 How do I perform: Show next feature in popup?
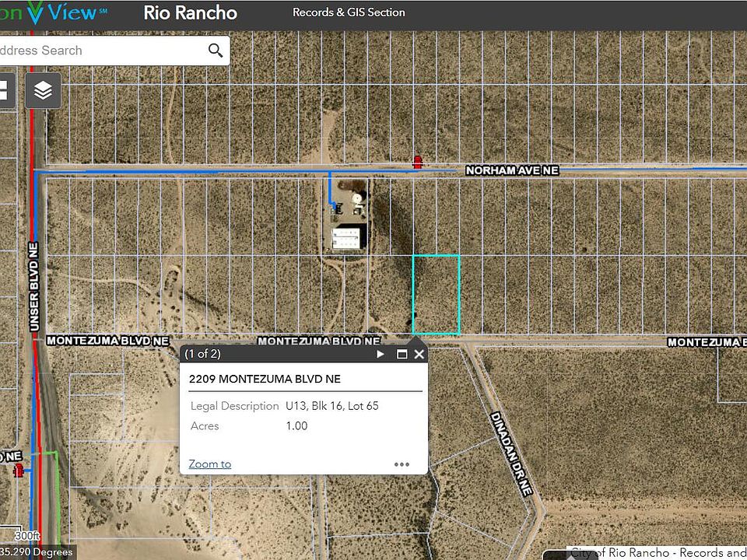tap(381, 354)
